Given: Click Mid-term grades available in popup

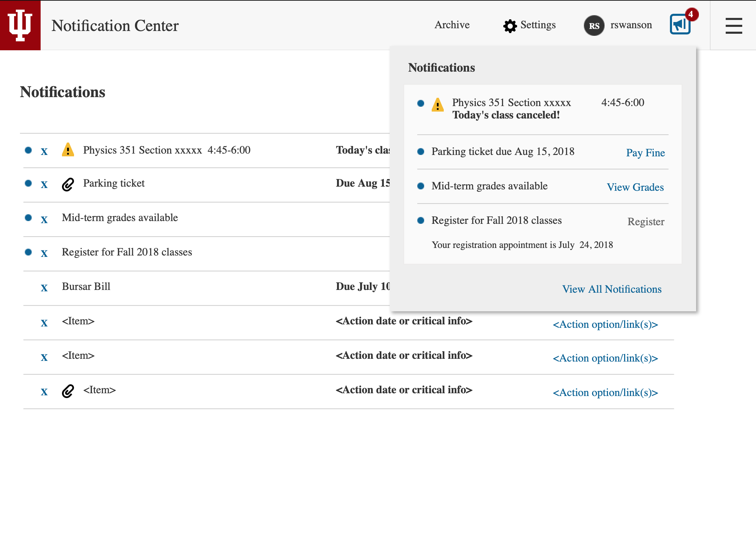Looking at the screenshot, I should [x=489, y=186].
